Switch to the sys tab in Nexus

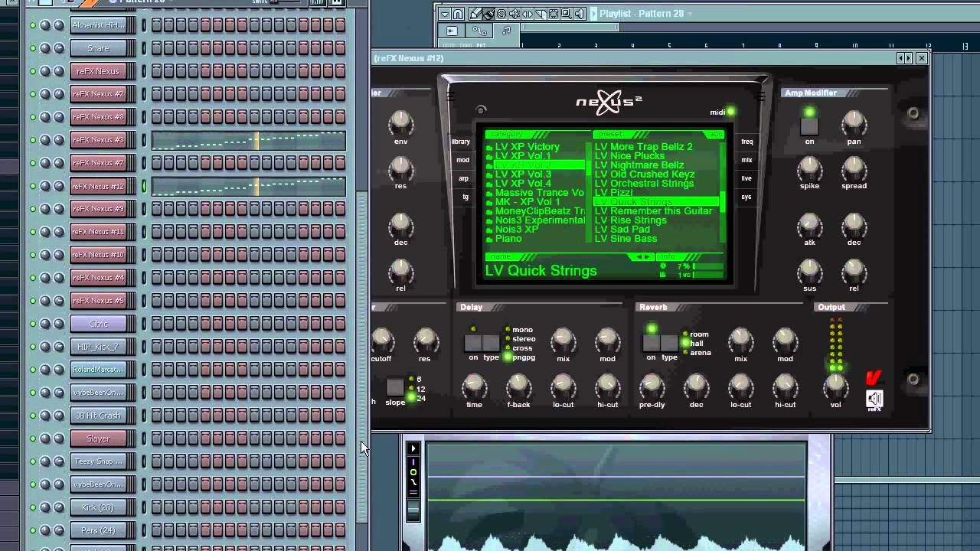pyautogui.click(x=746, y=197)
